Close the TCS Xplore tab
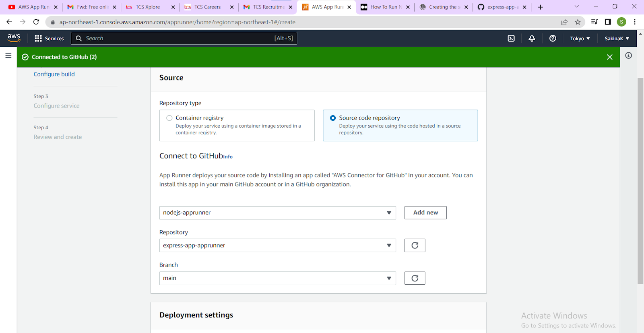The image size is (644, 333). tap(173, 7)
